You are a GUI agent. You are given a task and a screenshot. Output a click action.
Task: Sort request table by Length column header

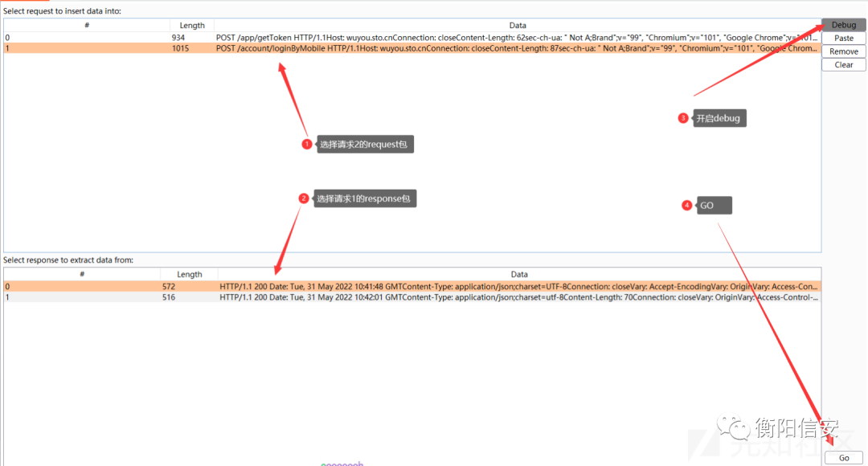192,26
